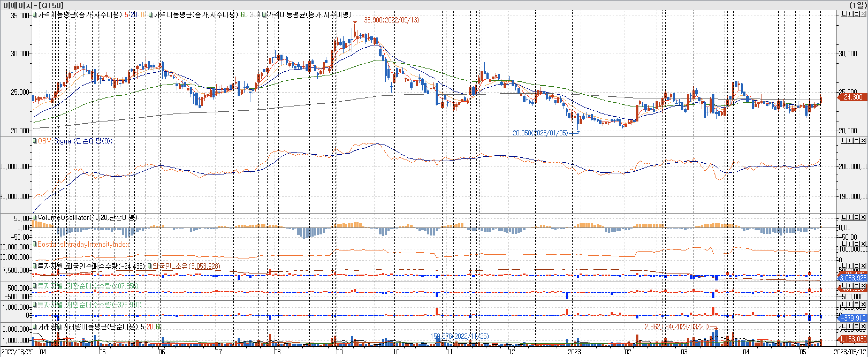
Task: Click the 20,050(2023/01/05) low price label
Action: pos(540,133)
